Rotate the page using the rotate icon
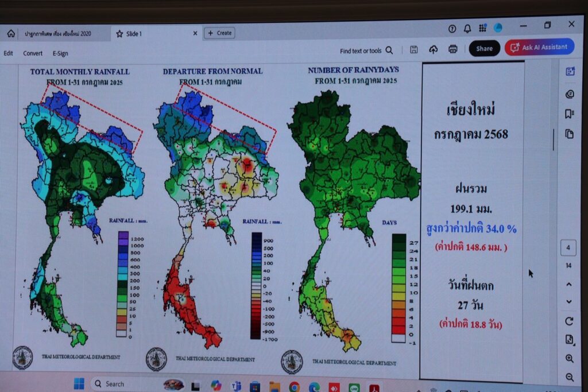588x392 pixels. click(569, 321)
